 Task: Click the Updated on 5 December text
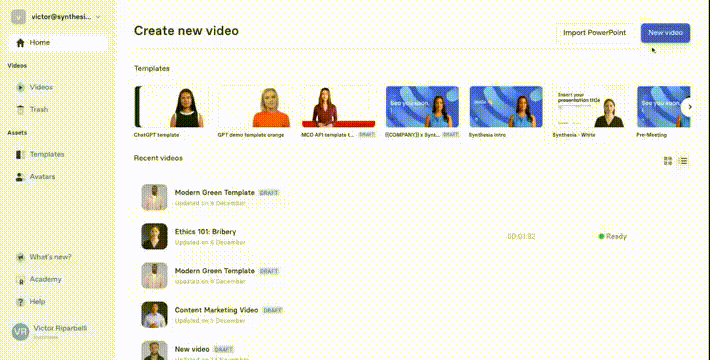tap(210, 321)
